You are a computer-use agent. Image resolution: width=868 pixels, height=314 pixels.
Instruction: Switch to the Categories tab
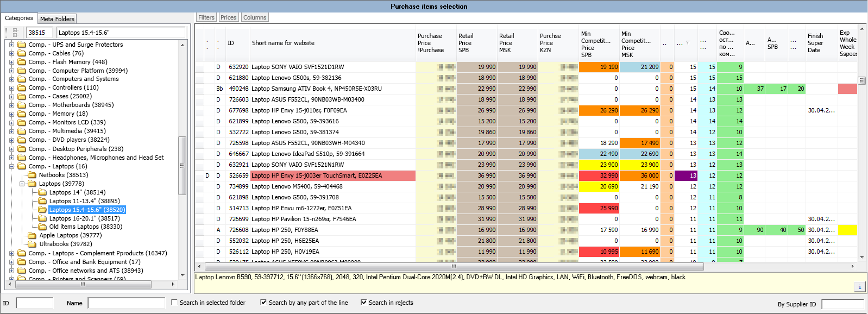click(x=19, y=18)
